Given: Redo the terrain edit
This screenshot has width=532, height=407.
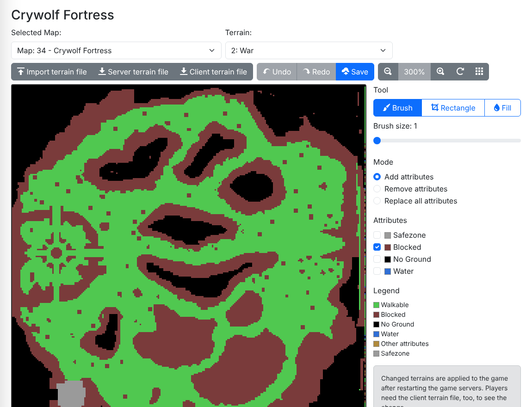Looking at the screenshot, I should 316,72.
